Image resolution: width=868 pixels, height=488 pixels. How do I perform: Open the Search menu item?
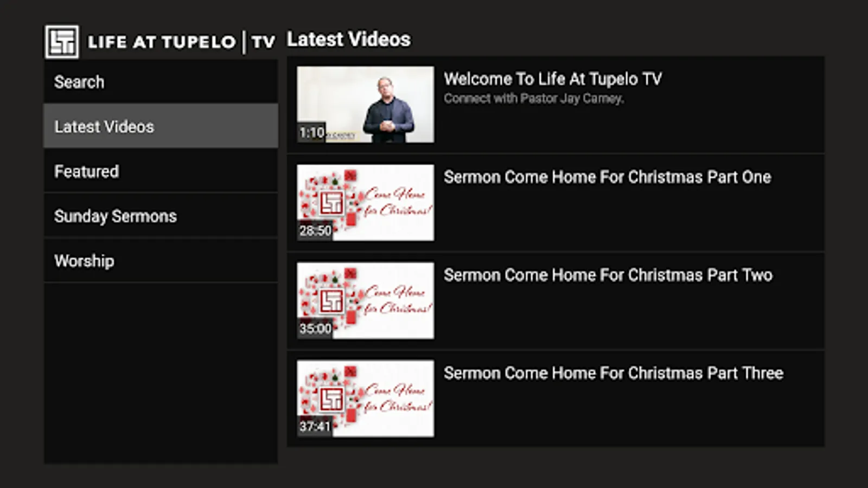[161, 82]
